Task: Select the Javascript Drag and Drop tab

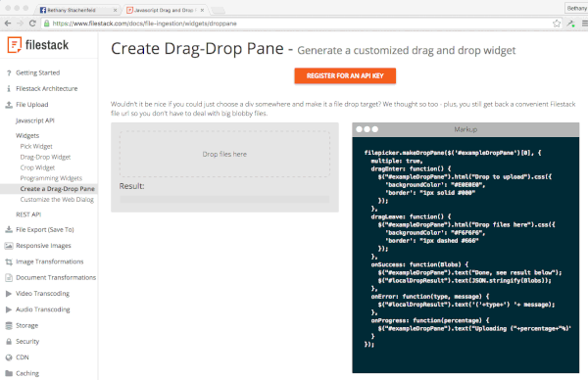Action: (165, 10)
